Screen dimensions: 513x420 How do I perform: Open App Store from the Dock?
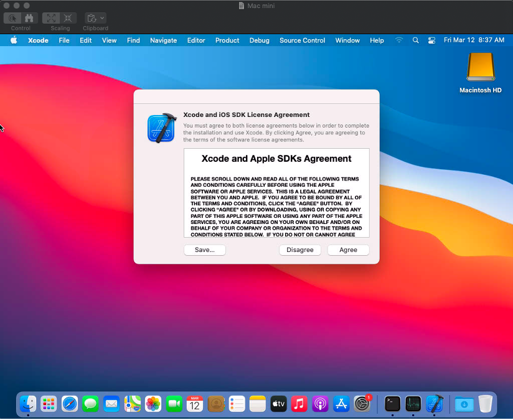[341, 404]
